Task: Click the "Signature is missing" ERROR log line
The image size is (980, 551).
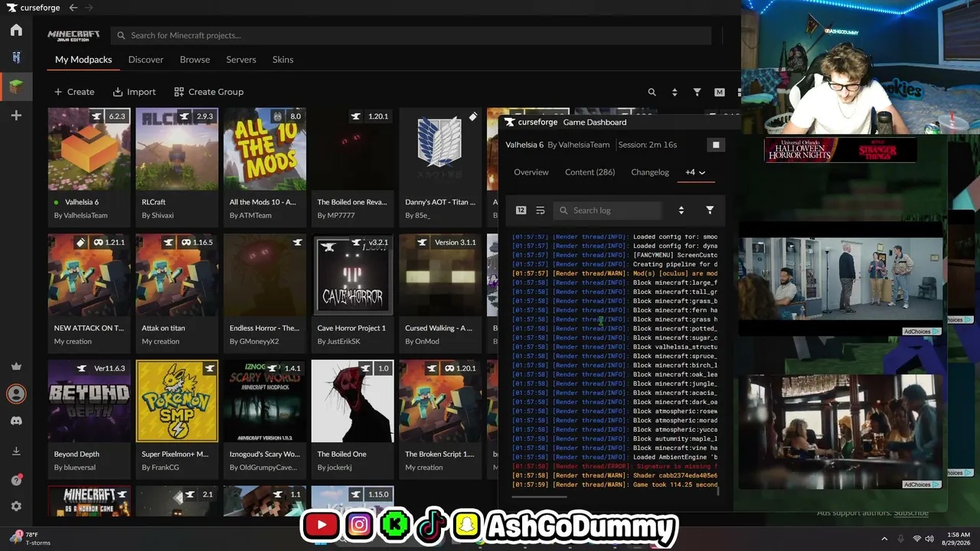Action: 615,466
